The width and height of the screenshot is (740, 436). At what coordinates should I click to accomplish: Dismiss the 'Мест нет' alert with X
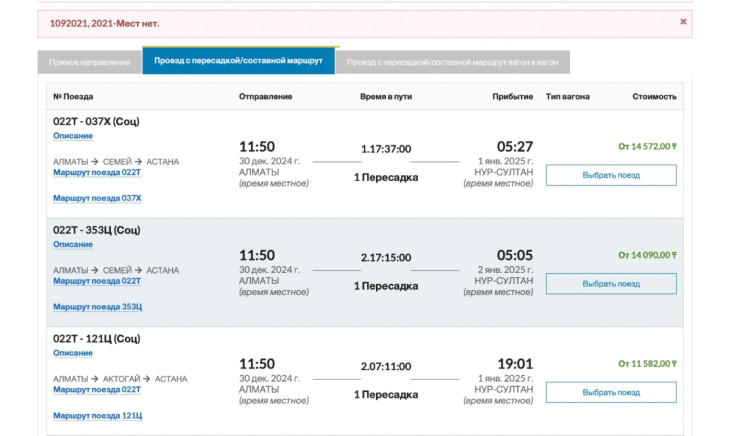pos(683,21)
